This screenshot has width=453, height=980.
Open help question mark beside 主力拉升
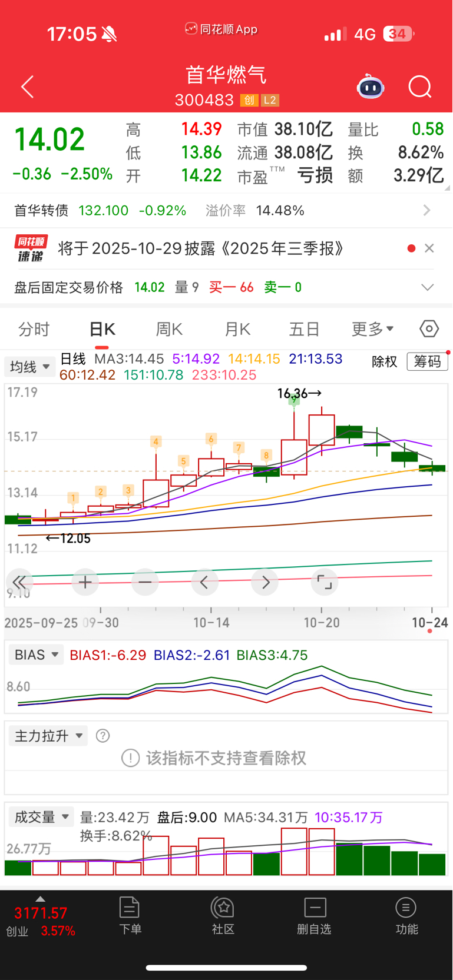(102, 736)
